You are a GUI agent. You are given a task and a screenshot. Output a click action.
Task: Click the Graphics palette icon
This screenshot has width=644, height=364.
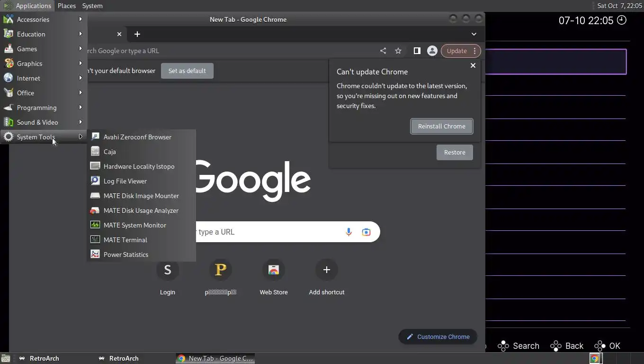[9, 64]
